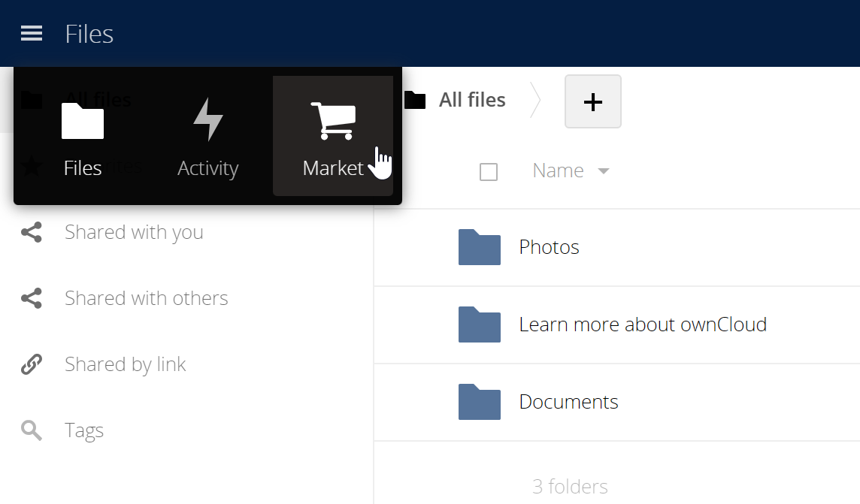860x504 pixels.
Task: Select Shared with others in sidebar
Action: pyautogui.click(x=146, y=298)
